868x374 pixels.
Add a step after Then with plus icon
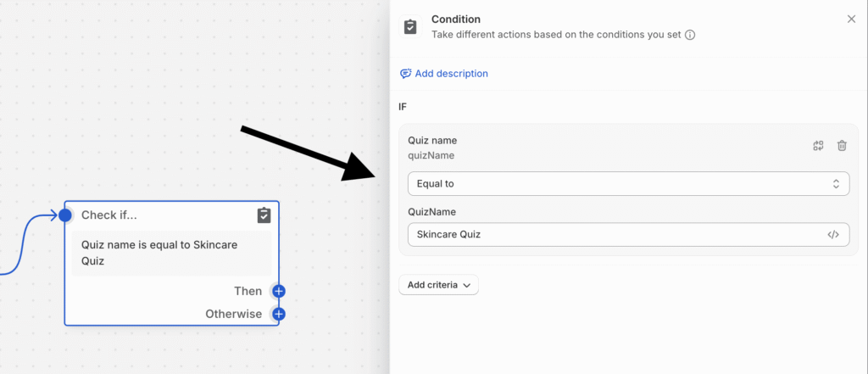tap(278, 291)
